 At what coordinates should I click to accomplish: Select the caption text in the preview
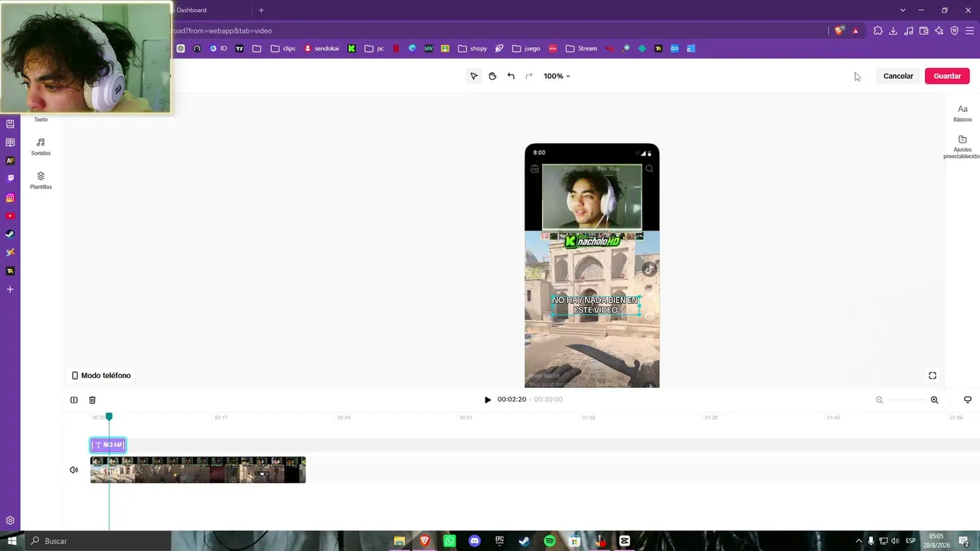point(595,305)
